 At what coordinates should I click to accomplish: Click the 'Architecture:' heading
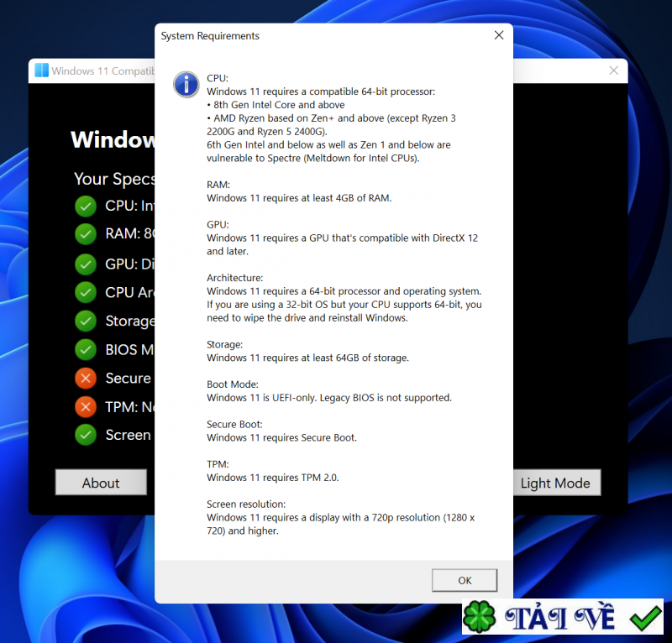click(235, 278)
